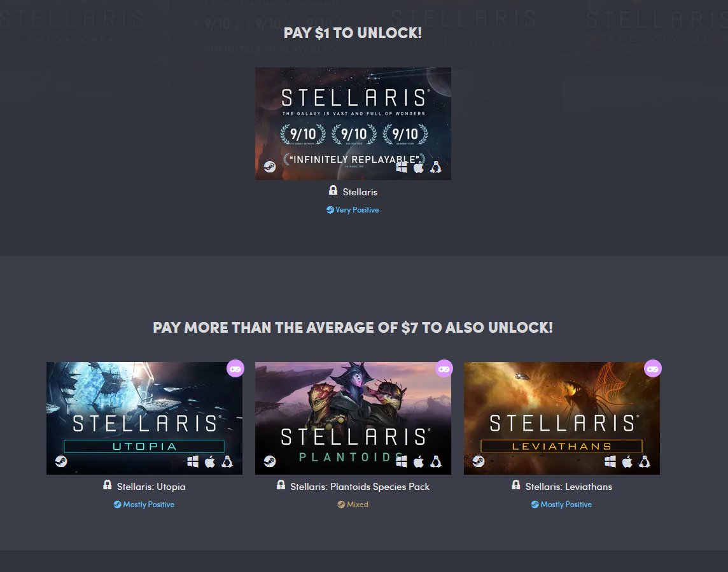The height and width of the screenshot is (572, 728).
Task: Click the purple controller badge on Leviathans
Action: pos(653,368)
